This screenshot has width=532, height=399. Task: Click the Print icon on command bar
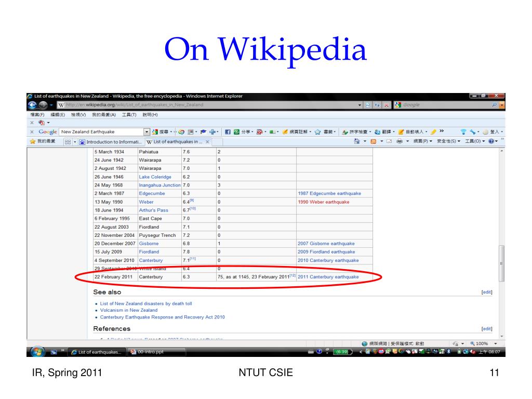click(x=400, y=141)
